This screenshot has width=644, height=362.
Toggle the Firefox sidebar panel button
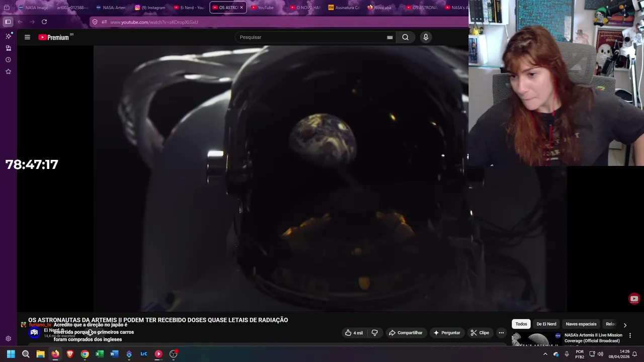coord(8,22)
